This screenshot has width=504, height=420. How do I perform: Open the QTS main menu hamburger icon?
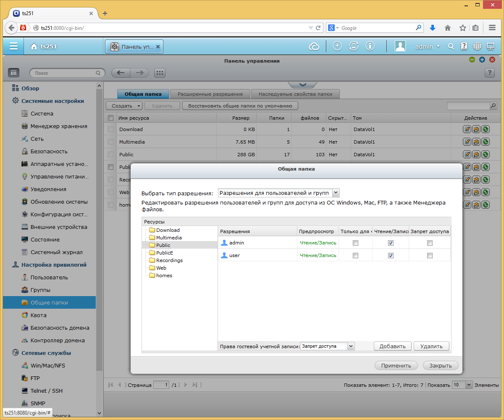point(13,46)
